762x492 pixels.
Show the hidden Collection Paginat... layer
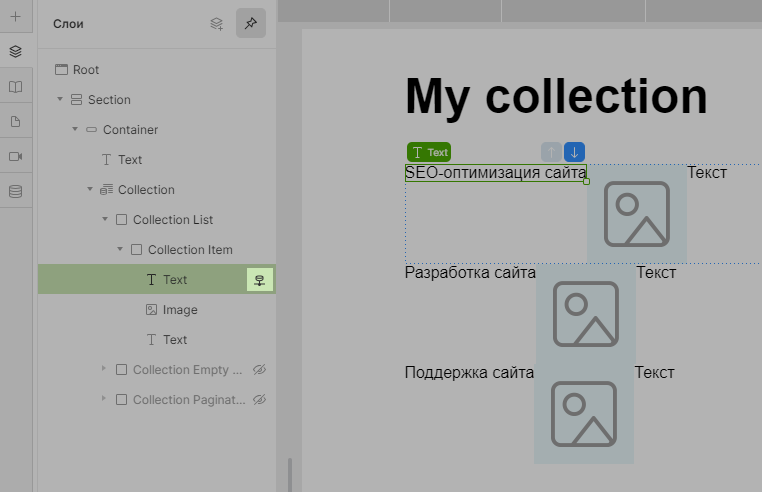[x=260, y=400]
